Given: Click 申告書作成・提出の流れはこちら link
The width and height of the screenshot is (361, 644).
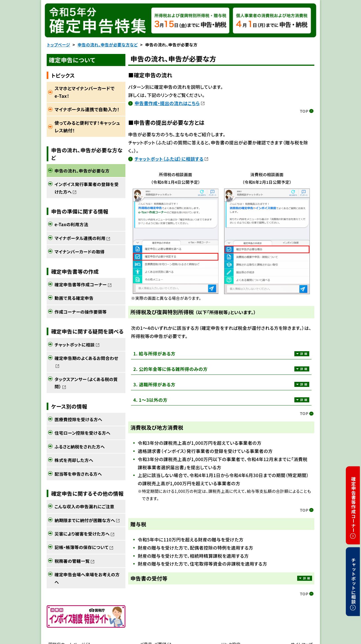Looking at the screenshot, I should click(167, 103).
